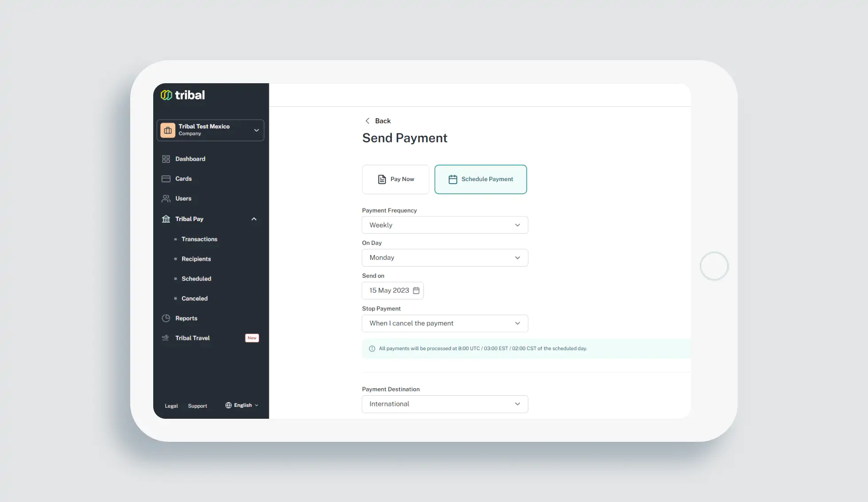Click the Users icon in sidebar
The height and width of the screenshot is (502, 868).
coord(166,199)
